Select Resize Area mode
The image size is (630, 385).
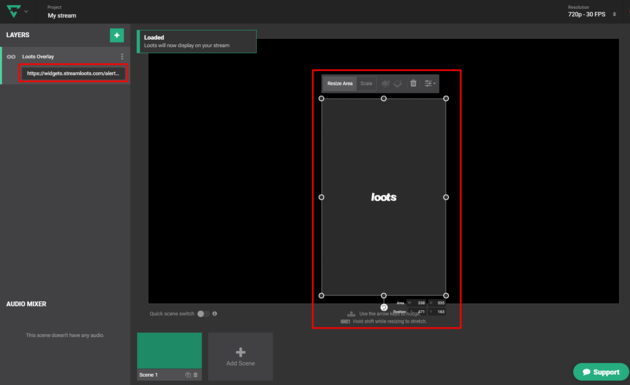pos(340,84)
